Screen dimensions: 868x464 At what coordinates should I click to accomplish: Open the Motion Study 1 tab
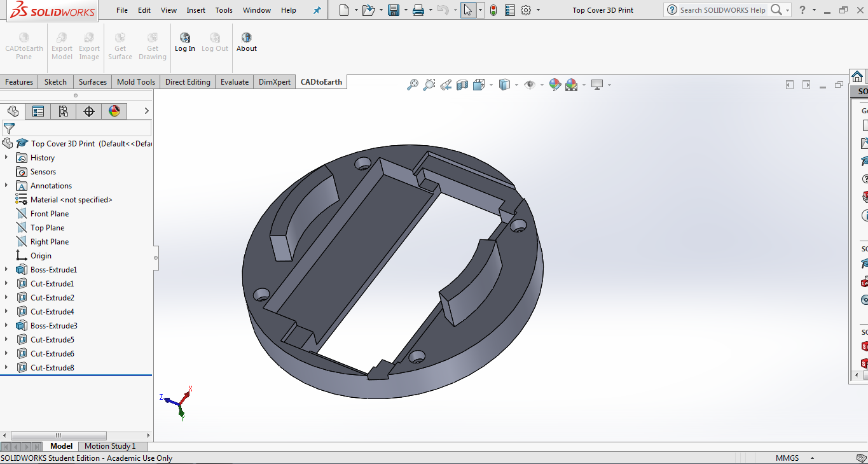pos(110,446)
